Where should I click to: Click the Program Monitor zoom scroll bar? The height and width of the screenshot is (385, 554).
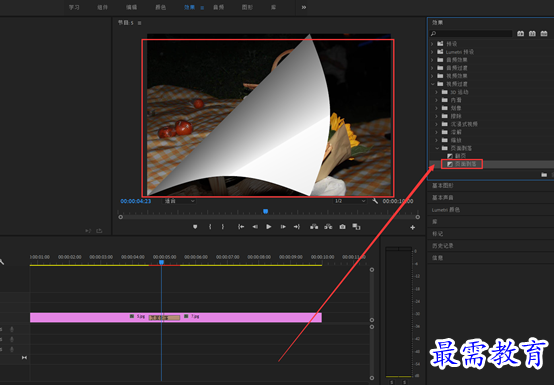(269, 217)
